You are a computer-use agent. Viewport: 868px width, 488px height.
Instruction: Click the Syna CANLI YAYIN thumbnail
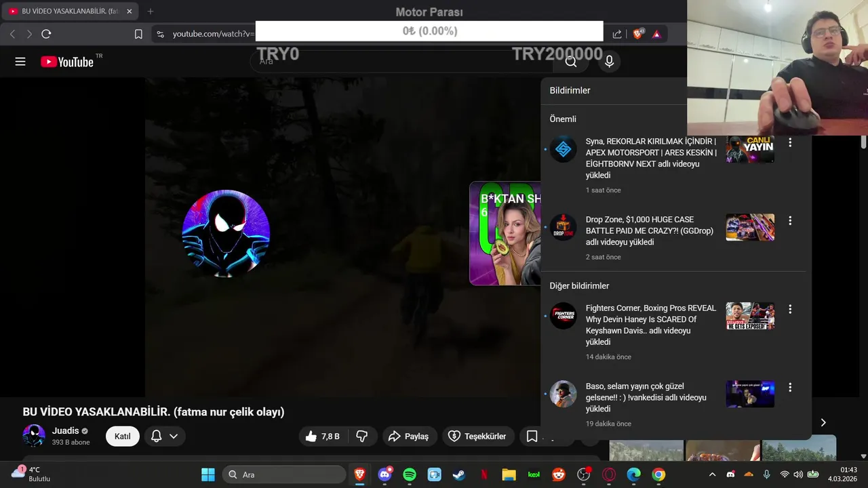point(750,149)
